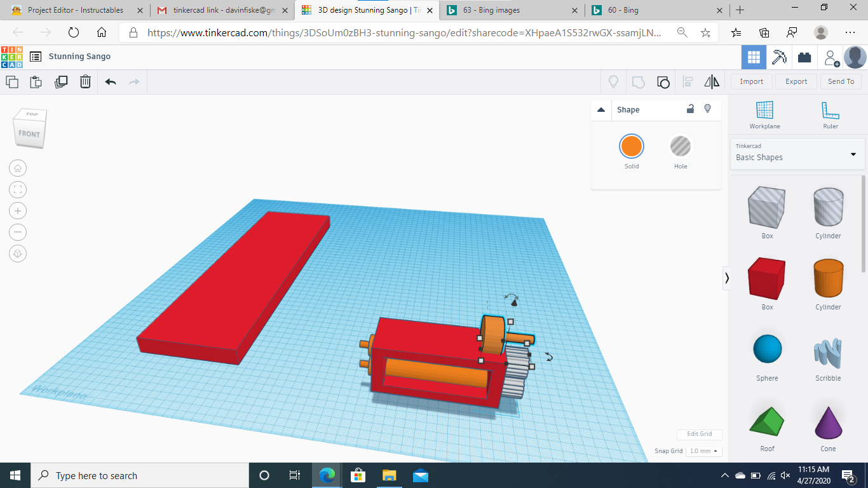Switch to the 63 - Bing images tab
The height and width of the screenshot is (488, 868).
pyautogui.click(x=512, y=10)
